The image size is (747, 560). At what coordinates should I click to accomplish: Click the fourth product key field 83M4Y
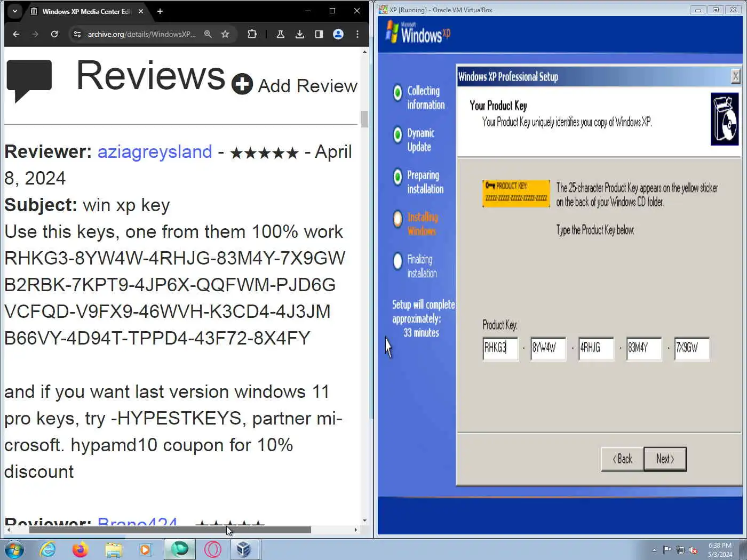644,349
